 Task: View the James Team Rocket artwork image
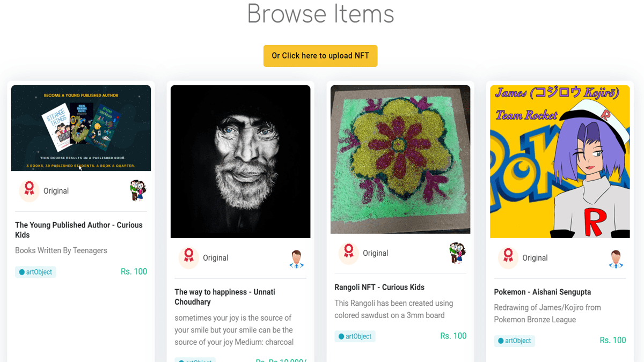click(x=560, y=161)
